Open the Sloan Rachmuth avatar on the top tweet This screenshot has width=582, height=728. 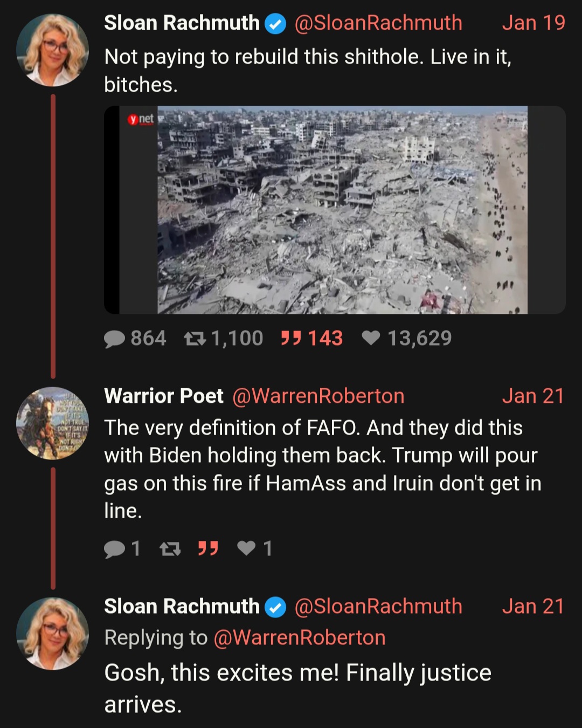point(53,50)
